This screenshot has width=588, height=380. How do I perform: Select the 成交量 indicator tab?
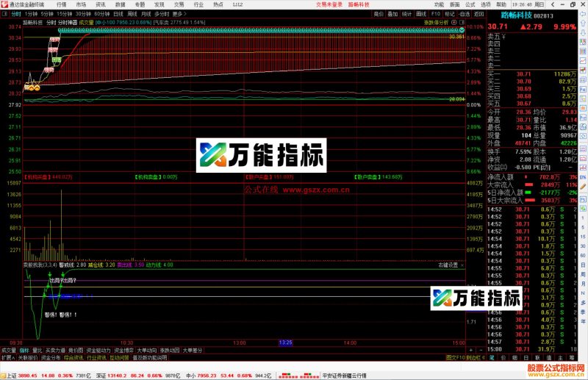[9, 351]
